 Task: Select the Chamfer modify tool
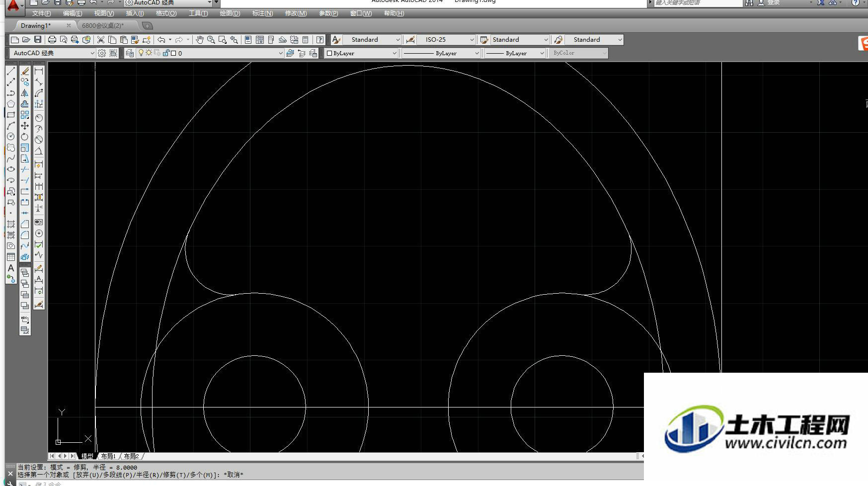click(25, 224)
